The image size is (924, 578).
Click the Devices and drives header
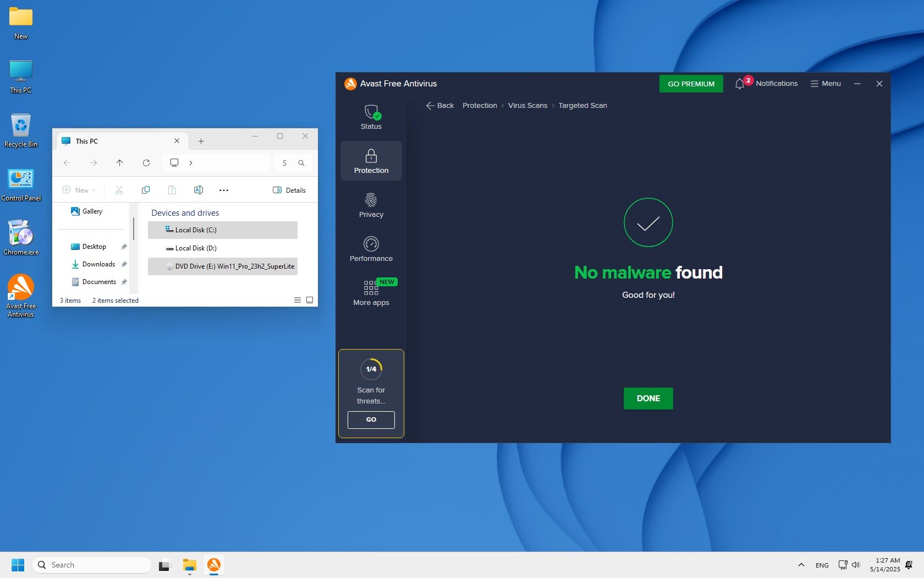[x=185, y=213]
